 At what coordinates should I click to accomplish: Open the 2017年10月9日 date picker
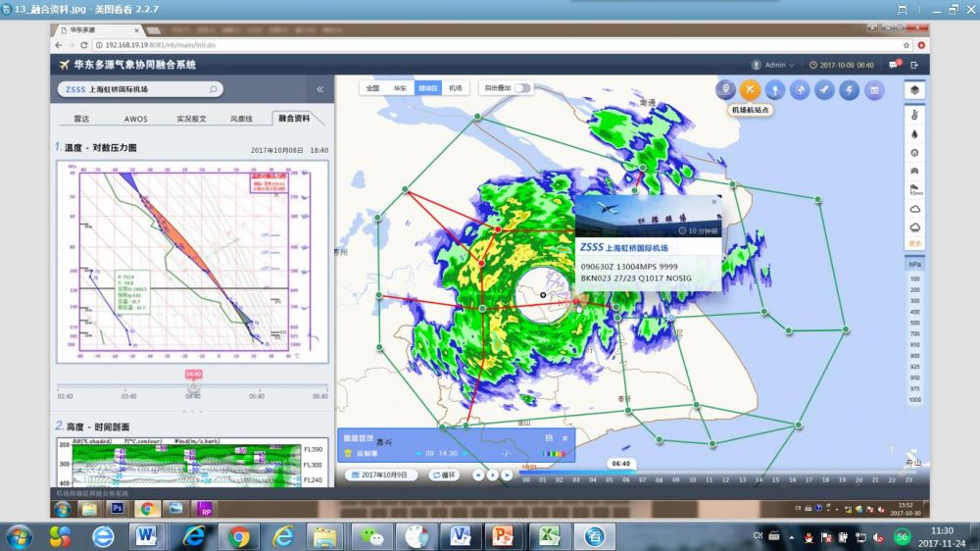[x=383, y=475]
